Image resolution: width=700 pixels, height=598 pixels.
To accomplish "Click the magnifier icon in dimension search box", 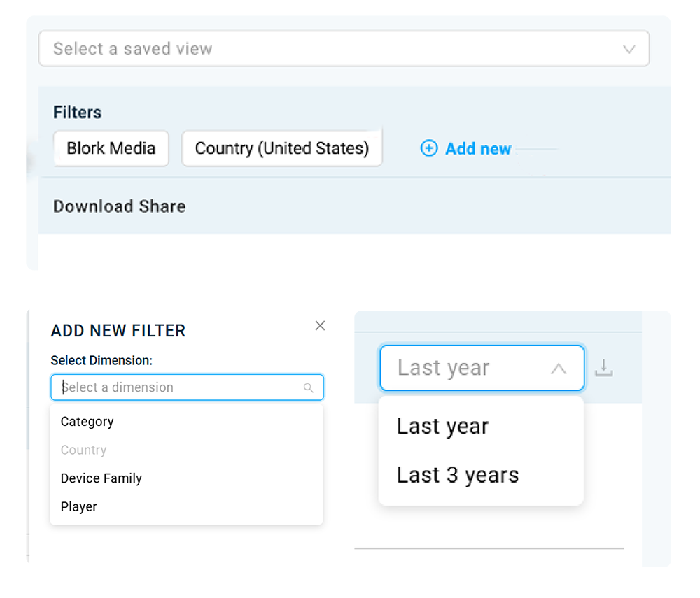I will pyautogui.click(x=309, y=388).
